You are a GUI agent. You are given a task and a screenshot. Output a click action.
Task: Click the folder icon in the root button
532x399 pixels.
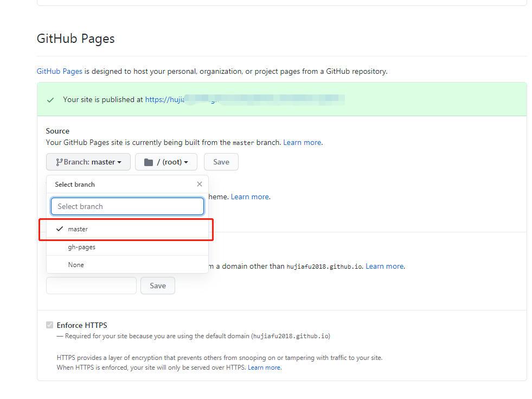(x=149, y=162)
